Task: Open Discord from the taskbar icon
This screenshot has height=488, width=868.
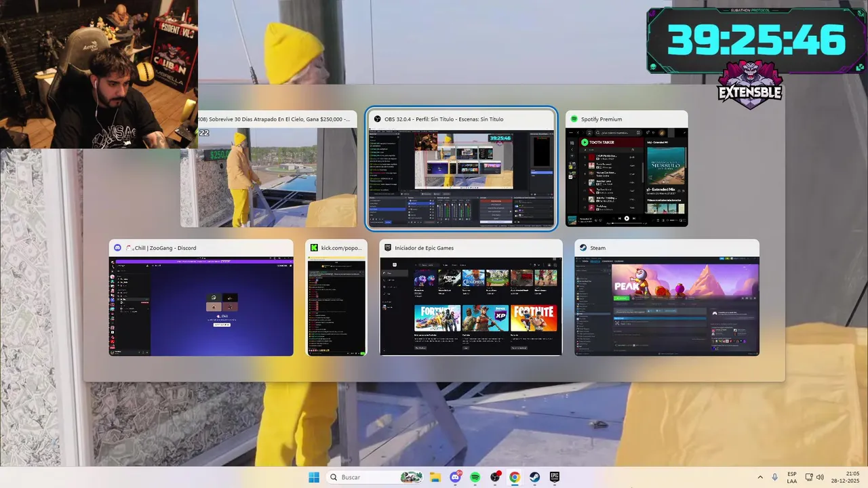Action: 455,477
